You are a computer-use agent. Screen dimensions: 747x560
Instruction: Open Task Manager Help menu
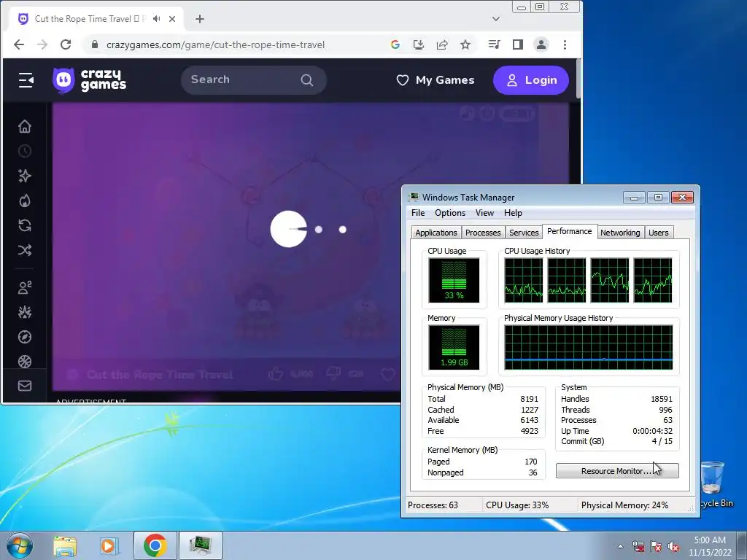pos(513,213)
